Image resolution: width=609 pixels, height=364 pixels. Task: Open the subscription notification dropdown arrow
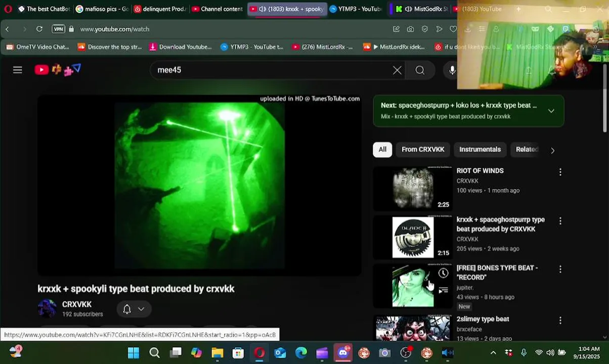tap(141, 309)
